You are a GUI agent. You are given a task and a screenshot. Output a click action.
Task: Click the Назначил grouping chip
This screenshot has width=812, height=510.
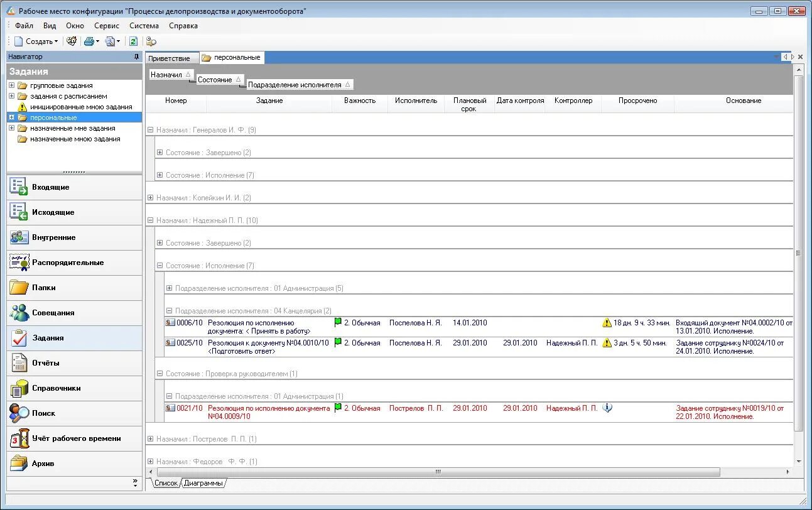(171, 75)
